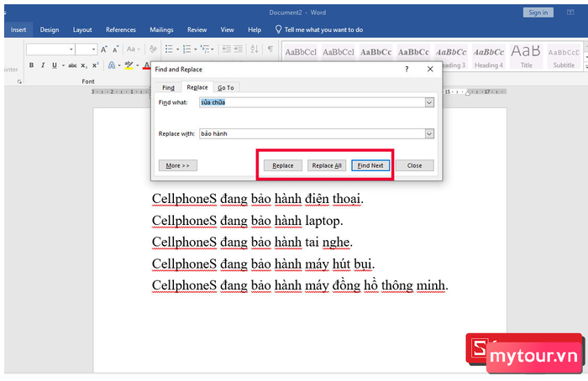Click the Find Next button
Image resolution: width=588 pixels, height=381 pixels.
[x=370, y=165]
